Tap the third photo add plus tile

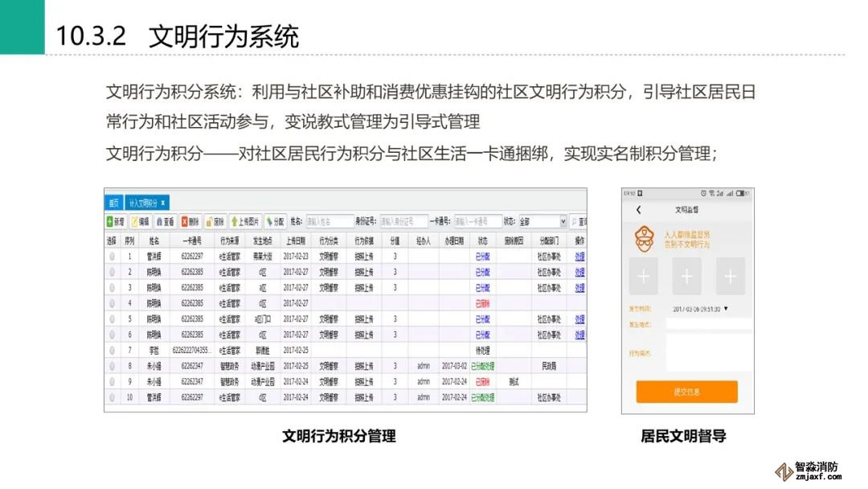point(730,277)
